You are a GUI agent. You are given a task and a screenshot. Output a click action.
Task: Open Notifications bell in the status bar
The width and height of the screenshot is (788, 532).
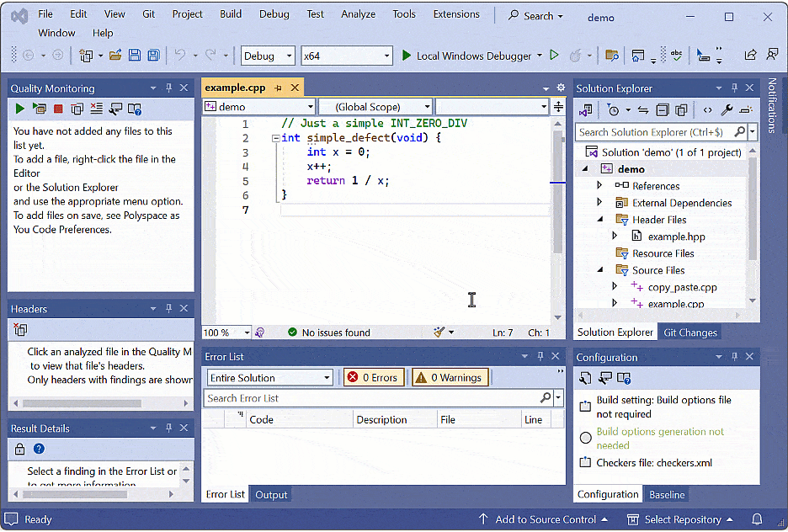pyautogui.click(x=757, y=519)
